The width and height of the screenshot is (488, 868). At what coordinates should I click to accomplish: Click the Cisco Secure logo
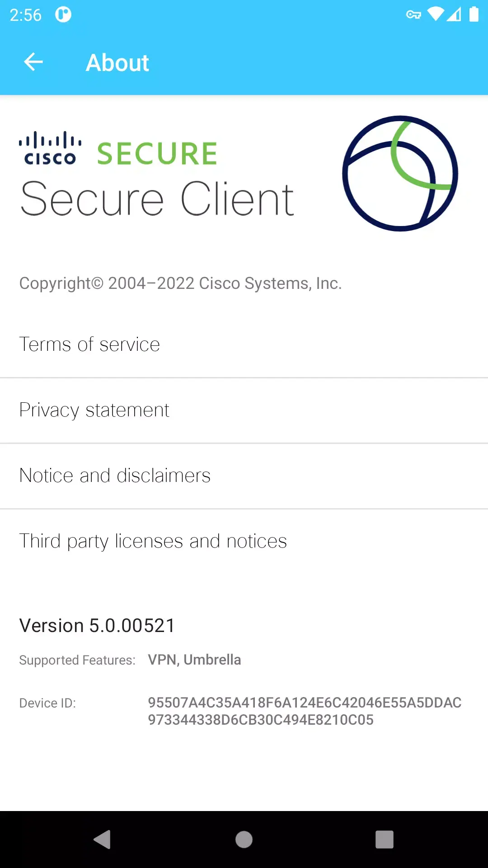117,149
